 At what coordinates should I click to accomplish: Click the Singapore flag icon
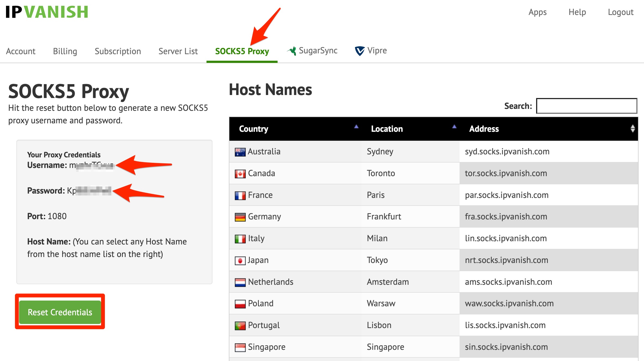click(240, 347)
